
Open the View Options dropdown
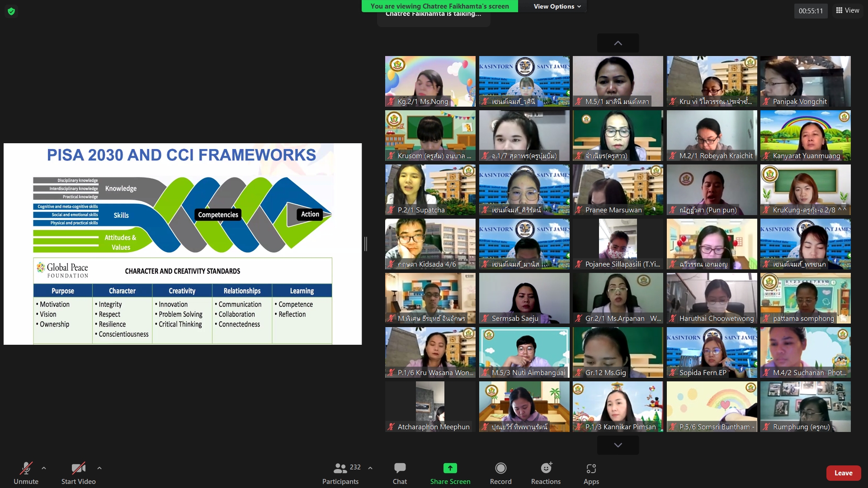pos(557,6)
